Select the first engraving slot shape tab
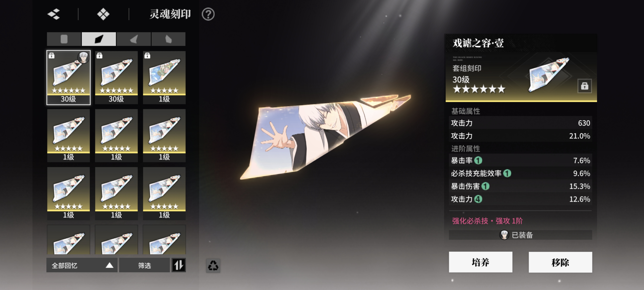 coord(64,39)
